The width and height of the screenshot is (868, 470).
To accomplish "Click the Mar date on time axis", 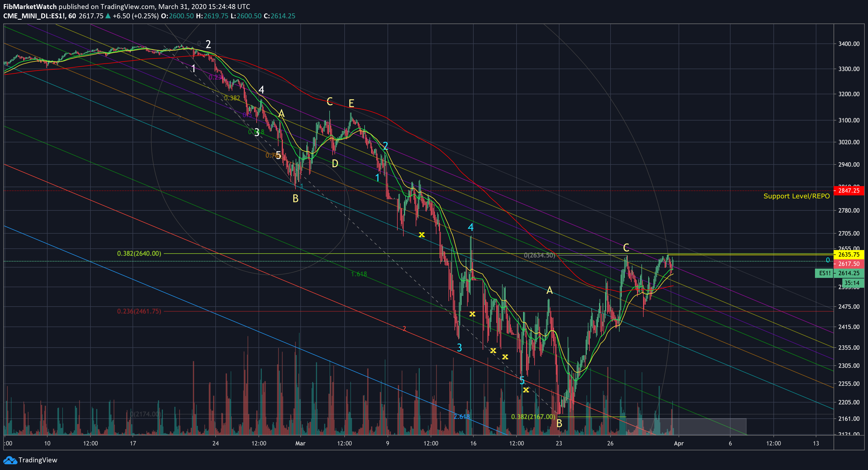I will [x=300, y=443].
